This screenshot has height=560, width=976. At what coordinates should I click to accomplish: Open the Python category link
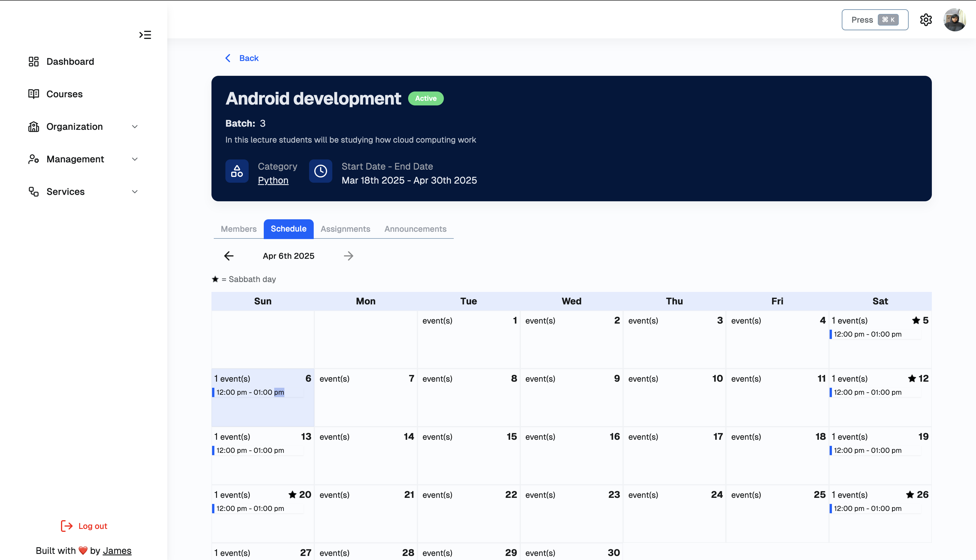[273, 180]
